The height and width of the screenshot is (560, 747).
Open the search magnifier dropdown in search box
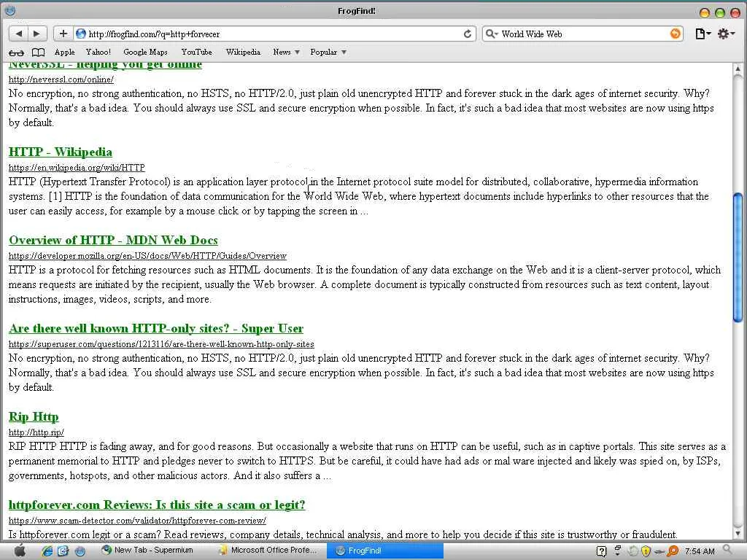coord(491,34)
